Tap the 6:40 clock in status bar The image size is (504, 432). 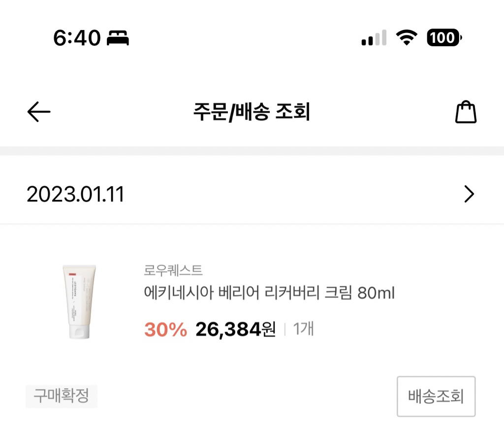click(76, 38)
